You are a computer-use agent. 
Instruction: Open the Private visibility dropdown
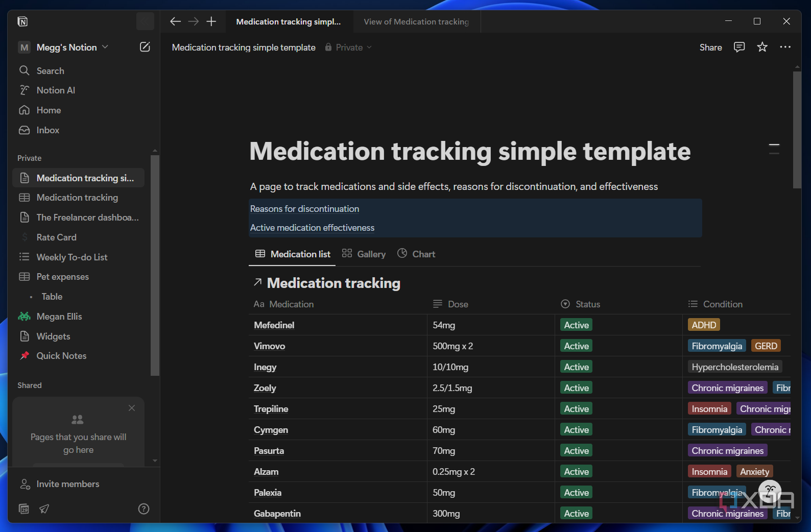coord(349,47)
